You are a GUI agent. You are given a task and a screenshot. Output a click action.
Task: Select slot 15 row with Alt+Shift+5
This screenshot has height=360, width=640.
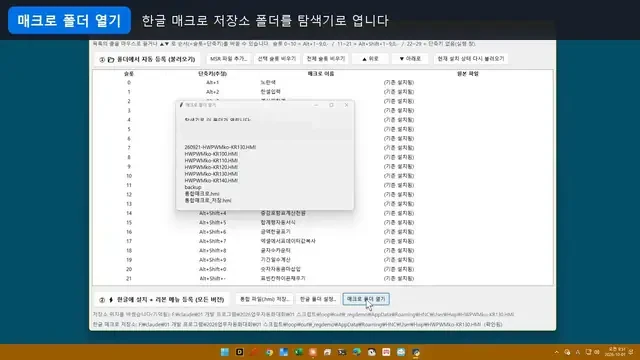coord(322,222)
